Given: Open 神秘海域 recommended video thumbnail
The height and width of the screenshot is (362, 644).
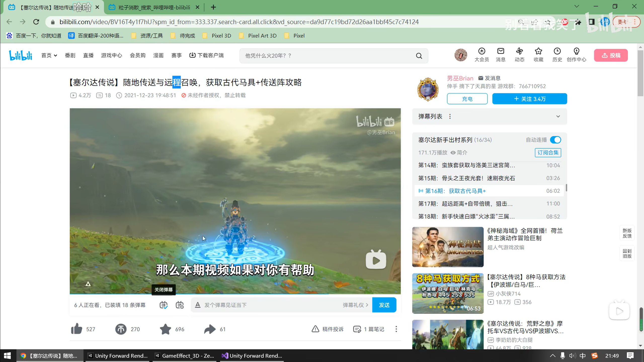Looking at the screenshot, I should [448, 247].
